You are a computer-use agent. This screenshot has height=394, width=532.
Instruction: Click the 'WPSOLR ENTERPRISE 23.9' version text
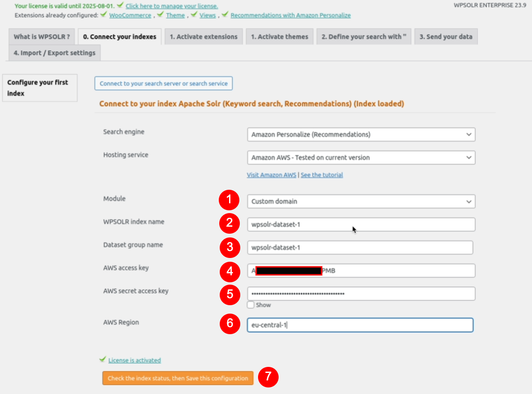(x=489, y=5)
